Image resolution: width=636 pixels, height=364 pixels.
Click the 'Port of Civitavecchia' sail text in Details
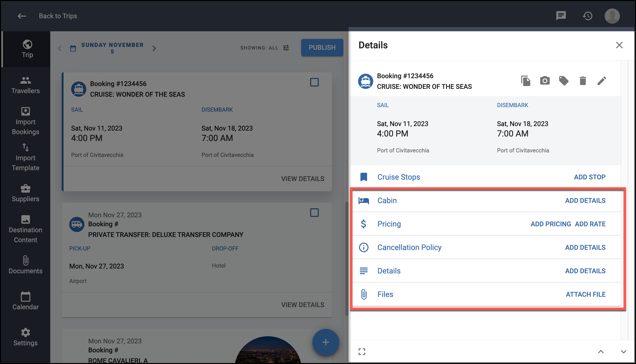coord(403,150)
